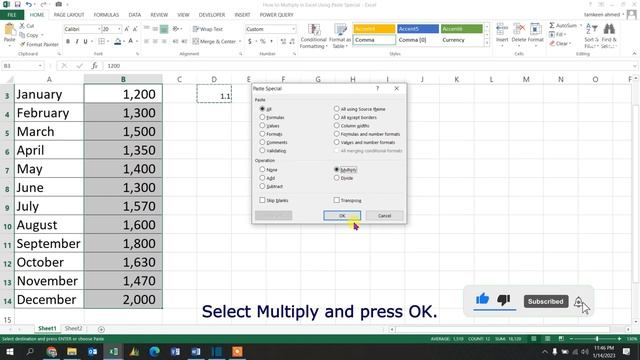
Task: Select the Divide operation radio
Action: (337, 178)
